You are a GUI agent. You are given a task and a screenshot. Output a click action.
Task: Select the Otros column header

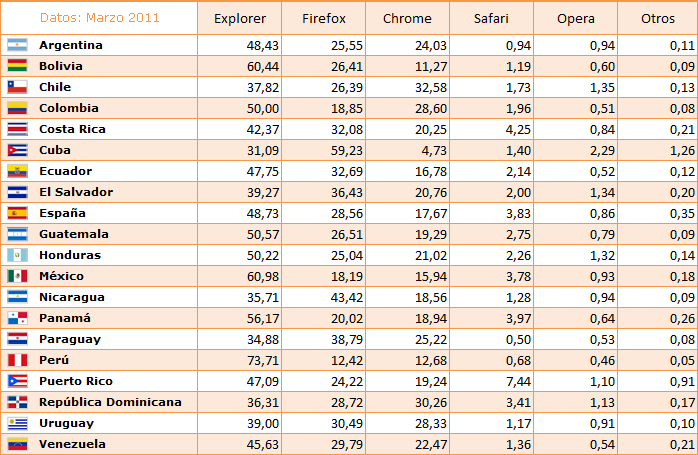pos(658,18)
